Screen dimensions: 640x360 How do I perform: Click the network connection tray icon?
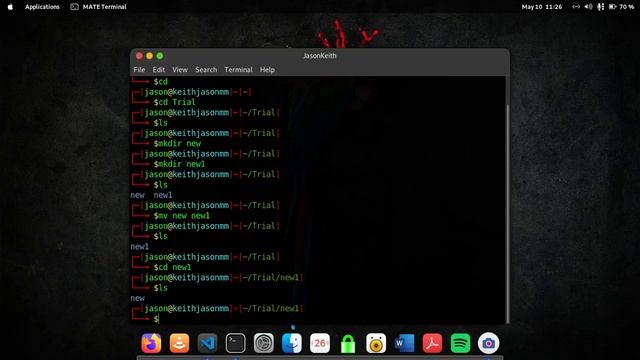[576, 7]
